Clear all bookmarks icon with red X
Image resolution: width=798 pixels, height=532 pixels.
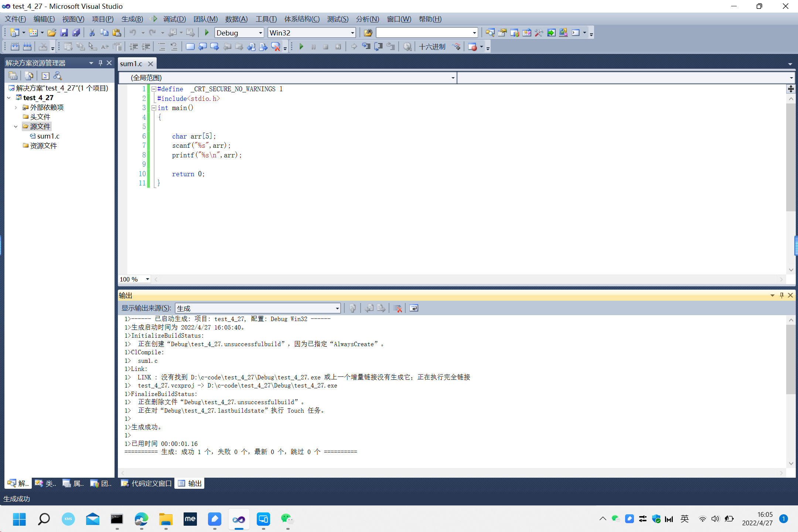[x=276, y=47]
